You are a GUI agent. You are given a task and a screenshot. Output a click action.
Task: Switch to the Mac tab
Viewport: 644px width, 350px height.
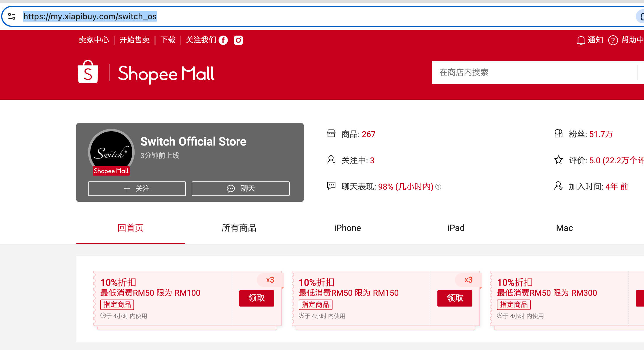tap(564, 228)
